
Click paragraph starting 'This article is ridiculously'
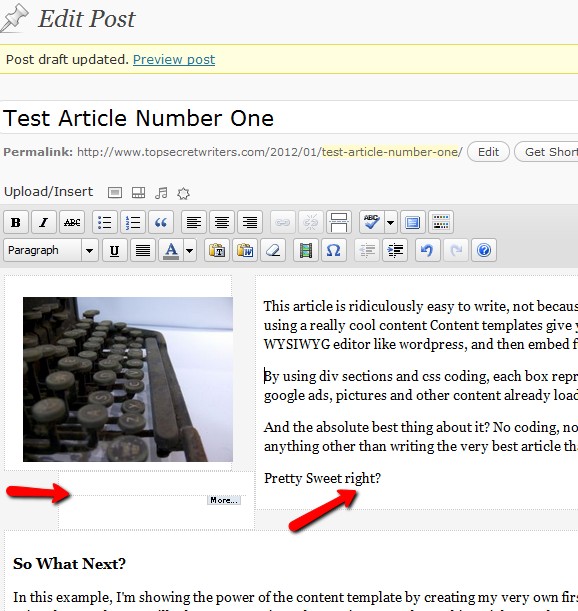(x=421, y=325)
